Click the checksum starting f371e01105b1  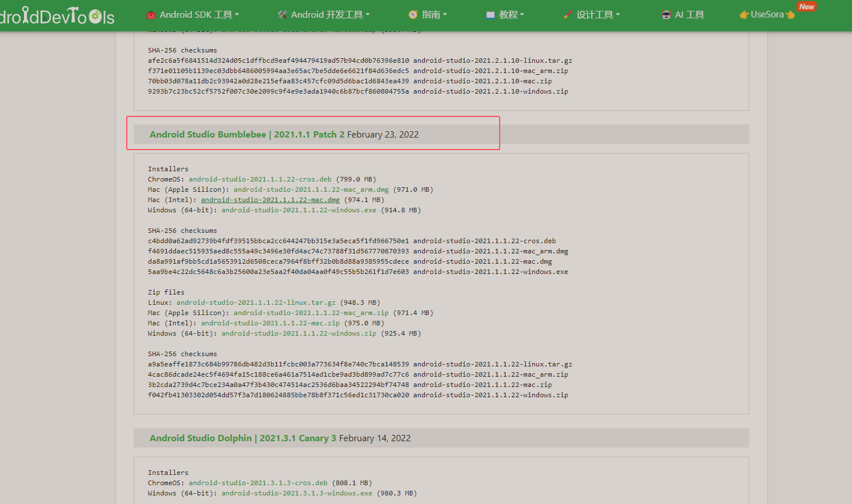pyautogui.click(x=279, y=71)
